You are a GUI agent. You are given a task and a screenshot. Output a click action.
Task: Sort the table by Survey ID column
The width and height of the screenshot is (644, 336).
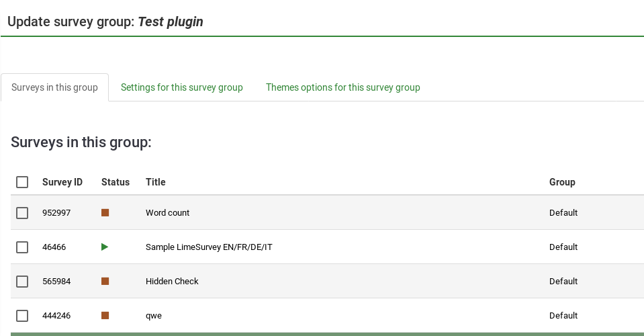[x=62, y=182]
